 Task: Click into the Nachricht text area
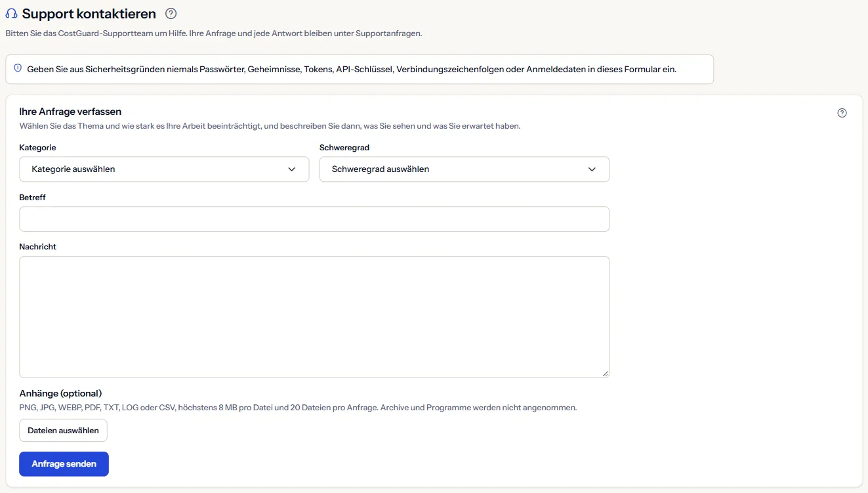tap(314, 317)
